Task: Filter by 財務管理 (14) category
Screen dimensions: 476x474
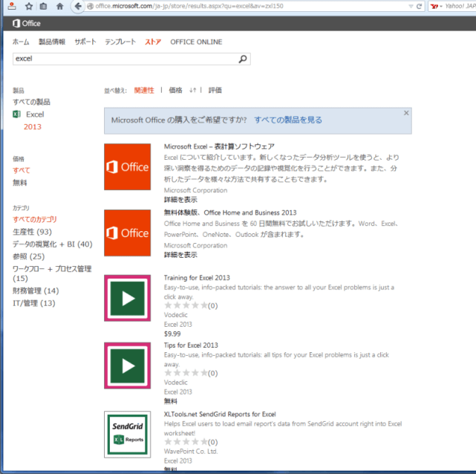Action: click(x=36, y=290)
